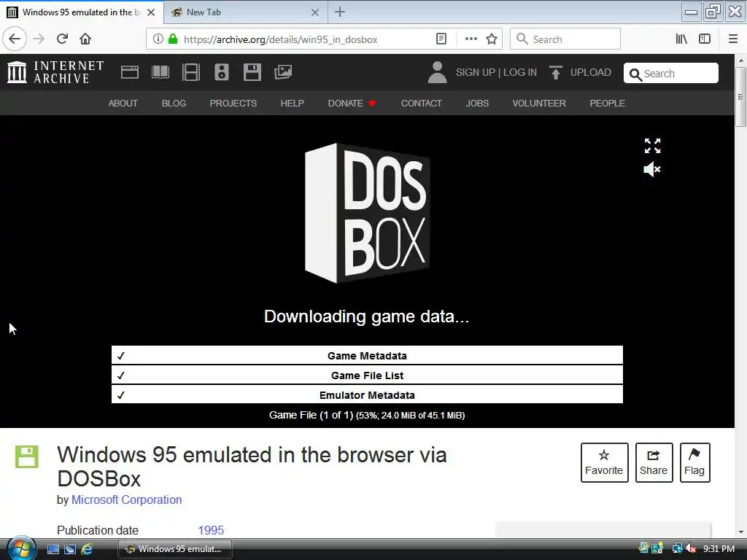The height and width of the screenshot is (560, 747).
Task: Launch Internet Explorer from quick launch
Action: (87, 549)
